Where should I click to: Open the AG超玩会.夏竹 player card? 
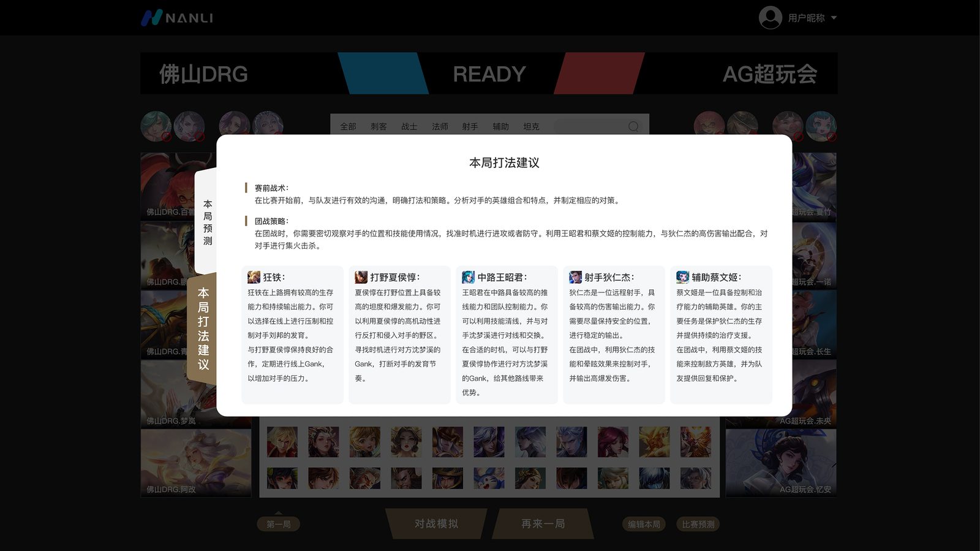click(x=815, y=186)
